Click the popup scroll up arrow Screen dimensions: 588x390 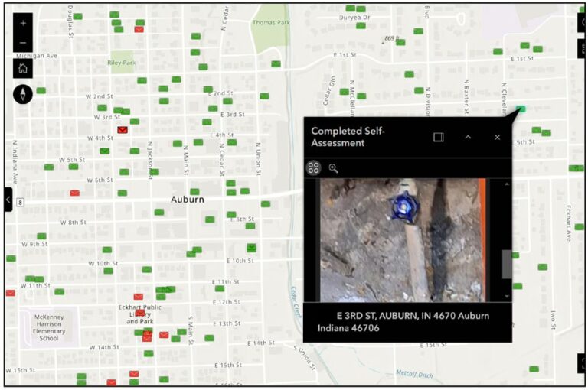coord(507,184)
